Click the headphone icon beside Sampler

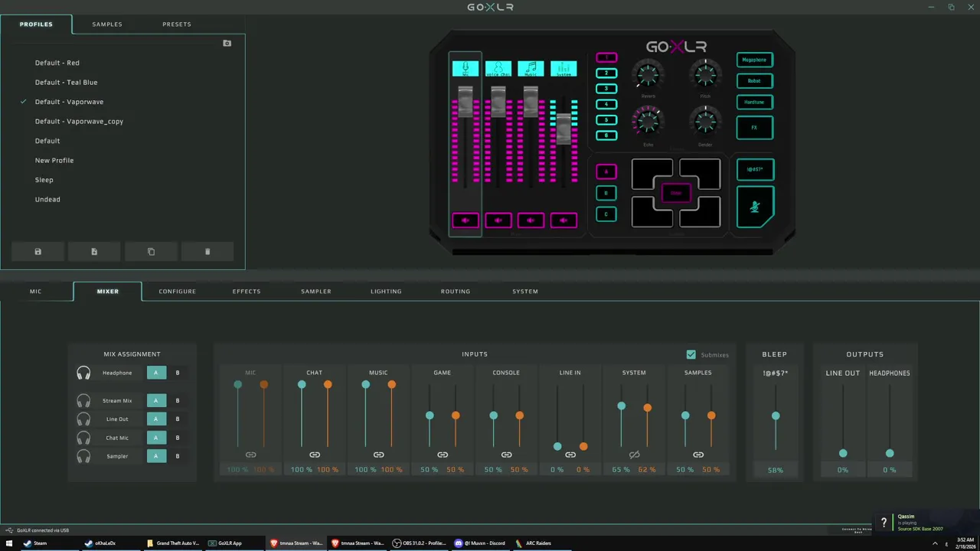point(83,456)
